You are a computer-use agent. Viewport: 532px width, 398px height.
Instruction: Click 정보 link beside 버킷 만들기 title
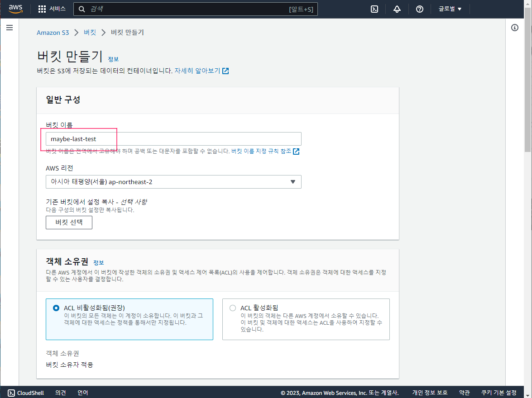[113, 59]
